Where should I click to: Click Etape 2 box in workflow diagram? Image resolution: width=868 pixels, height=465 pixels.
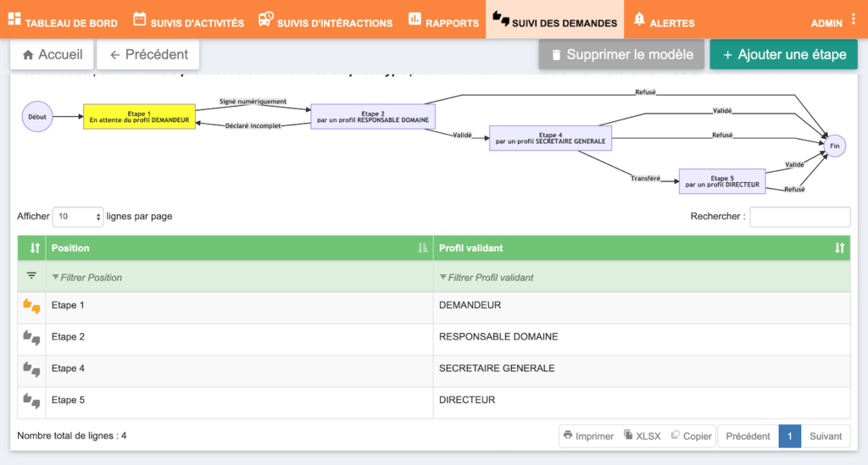point(373,117)
